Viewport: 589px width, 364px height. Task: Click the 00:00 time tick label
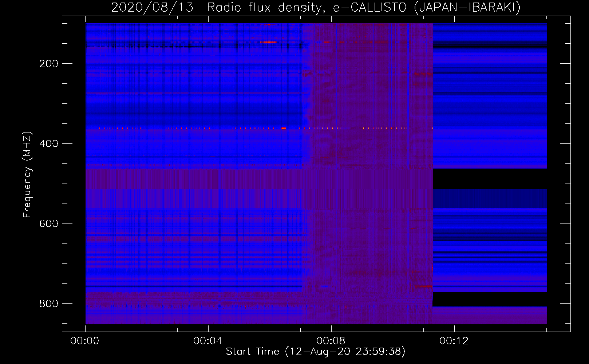coord(85,341)
